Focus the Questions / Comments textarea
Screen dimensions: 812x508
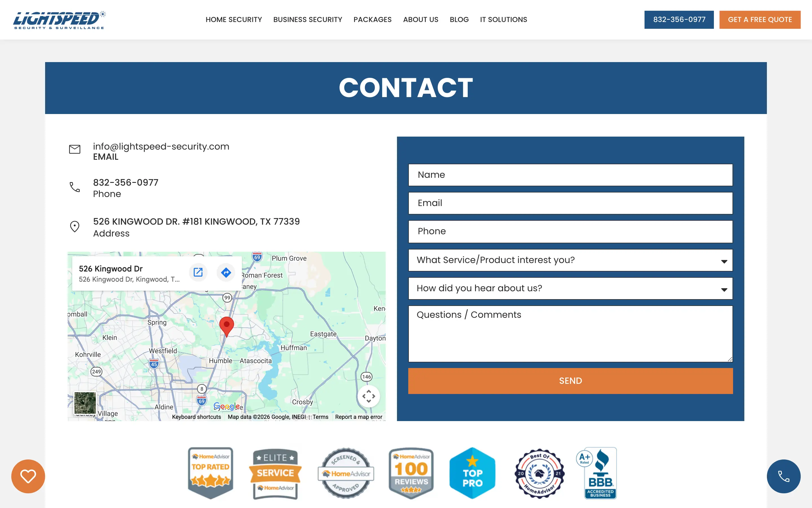570,334
